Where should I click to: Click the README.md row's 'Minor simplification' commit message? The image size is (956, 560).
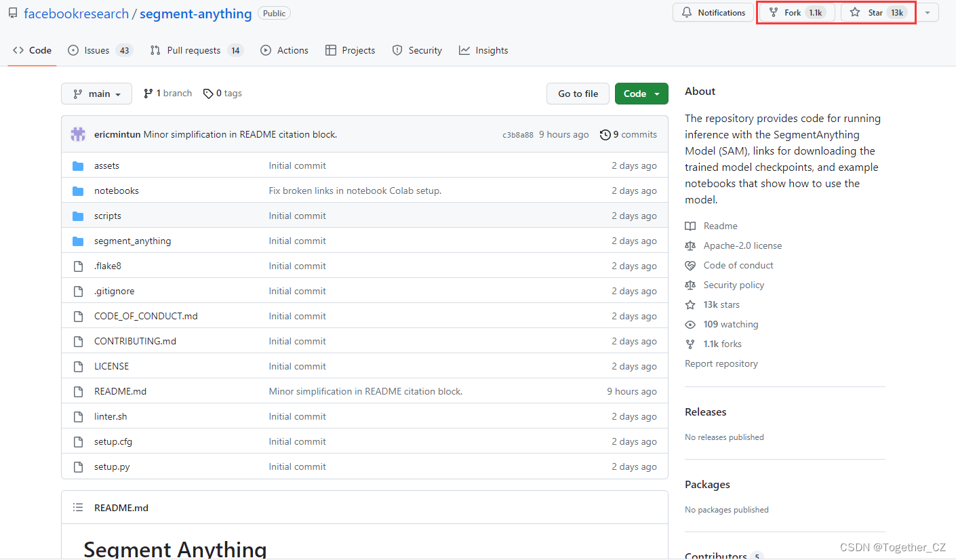tap(365, 391)
